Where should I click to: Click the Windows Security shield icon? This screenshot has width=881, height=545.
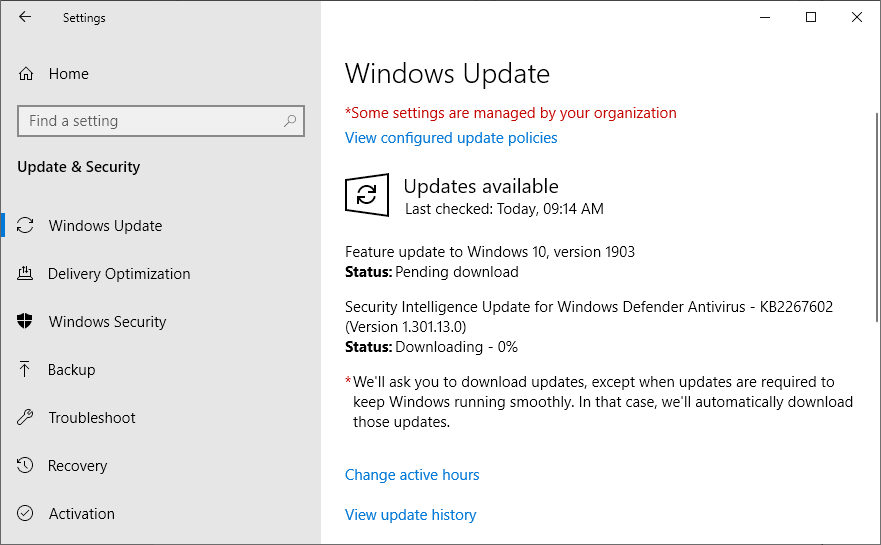pyautogui.click(x=25, y=321)
